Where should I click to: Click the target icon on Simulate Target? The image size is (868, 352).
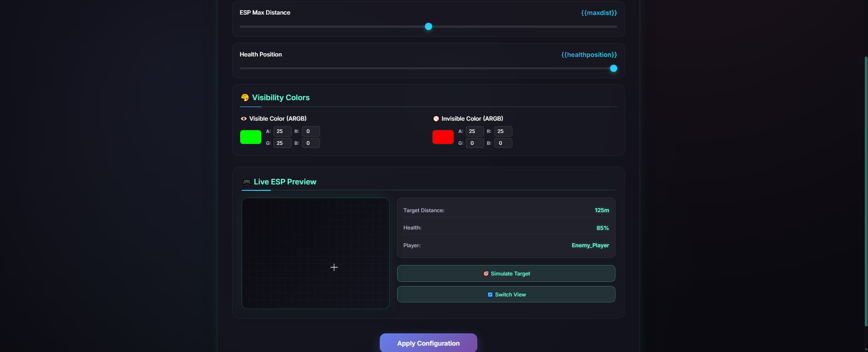tap(486, 274)
